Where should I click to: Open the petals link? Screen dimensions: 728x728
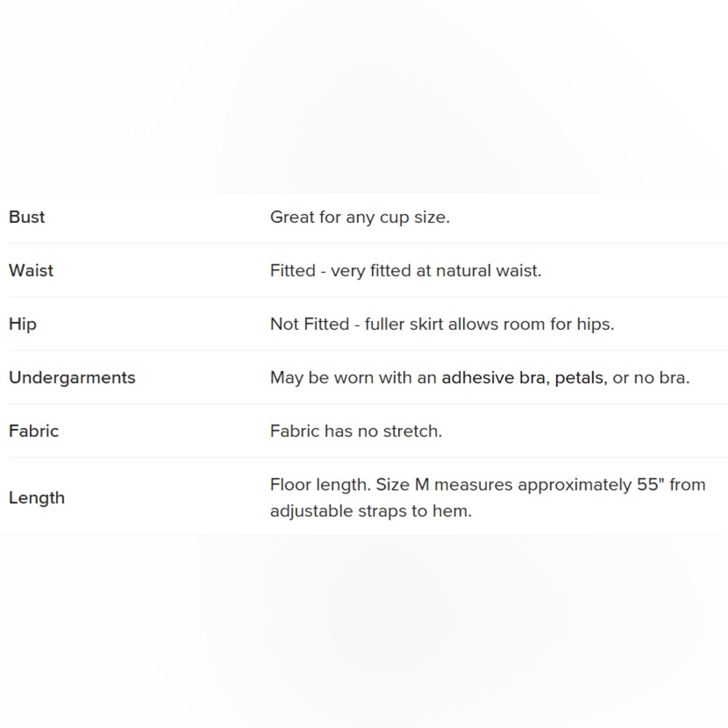pyautogui.click(x=579, y=379)
